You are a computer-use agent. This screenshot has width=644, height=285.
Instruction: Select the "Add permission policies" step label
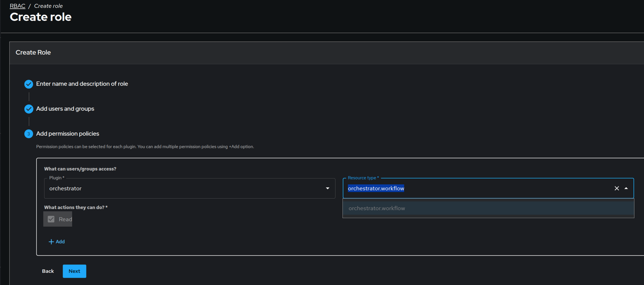[x=68, y=134]
